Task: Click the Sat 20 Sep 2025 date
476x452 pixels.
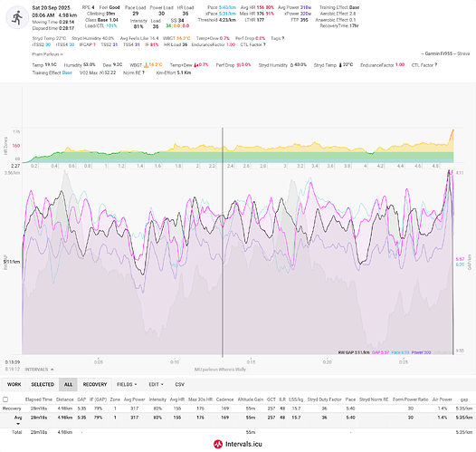Action: [51, 7]
